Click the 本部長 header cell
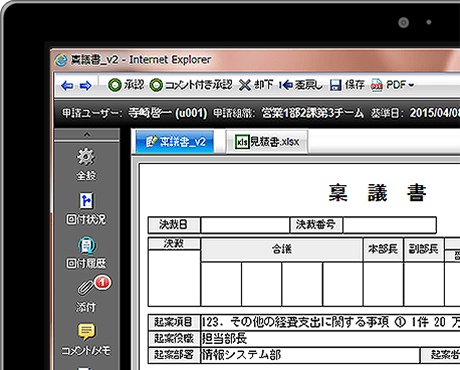The width and height of the screenshot is (460, 370). click(x=383, y=249)
